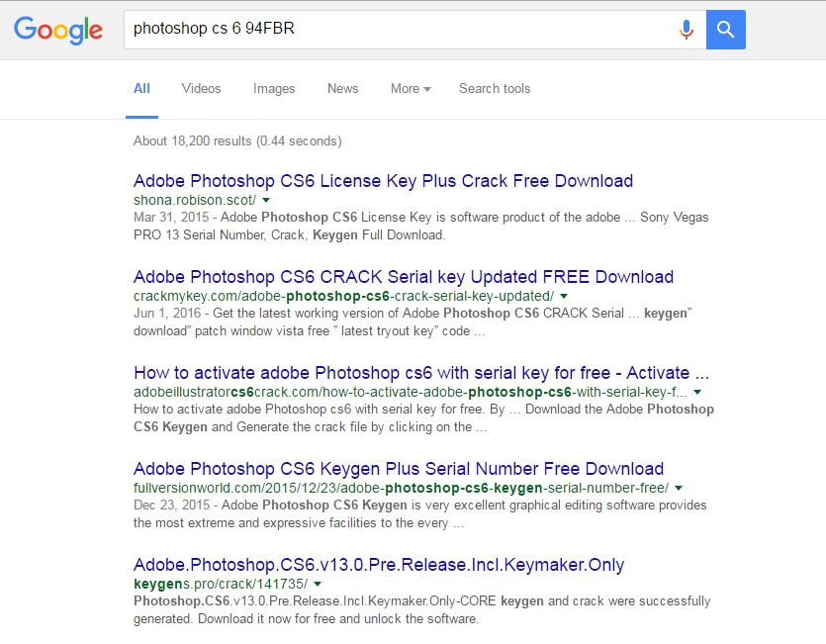Expand the arrow next to shona.robison.scot/

[266, 200]
